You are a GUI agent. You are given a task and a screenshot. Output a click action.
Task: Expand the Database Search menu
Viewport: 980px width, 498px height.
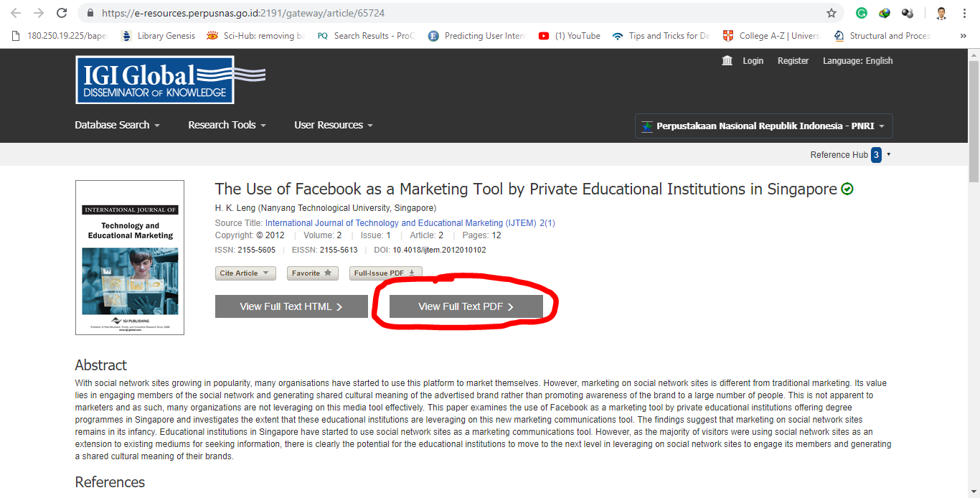tap(117, 125)
